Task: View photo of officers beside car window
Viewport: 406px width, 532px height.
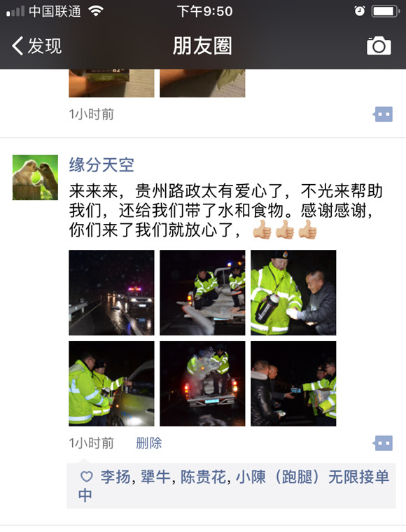Action: click(111, 384)
